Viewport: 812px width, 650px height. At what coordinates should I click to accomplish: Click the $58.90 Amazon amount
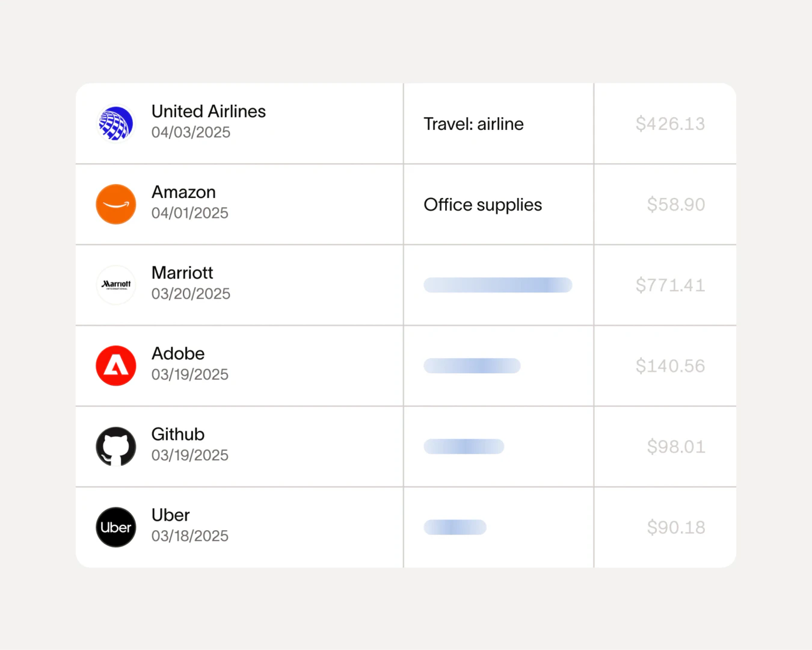tap(676, 205)
